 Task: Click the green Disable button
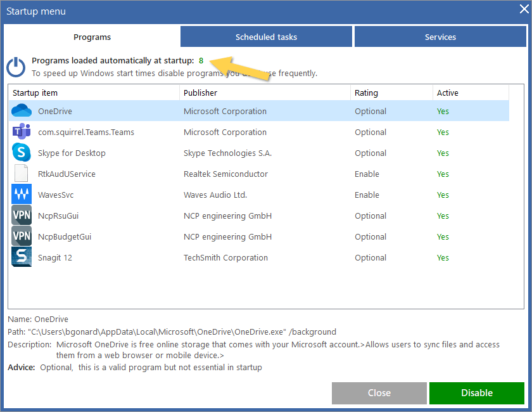tap(477, 393)
